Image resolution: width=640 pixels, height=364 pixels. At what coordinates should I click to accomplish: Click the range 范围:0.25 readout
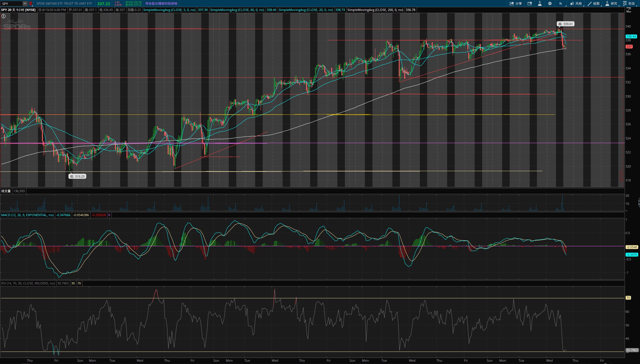(x=134, y=10)
